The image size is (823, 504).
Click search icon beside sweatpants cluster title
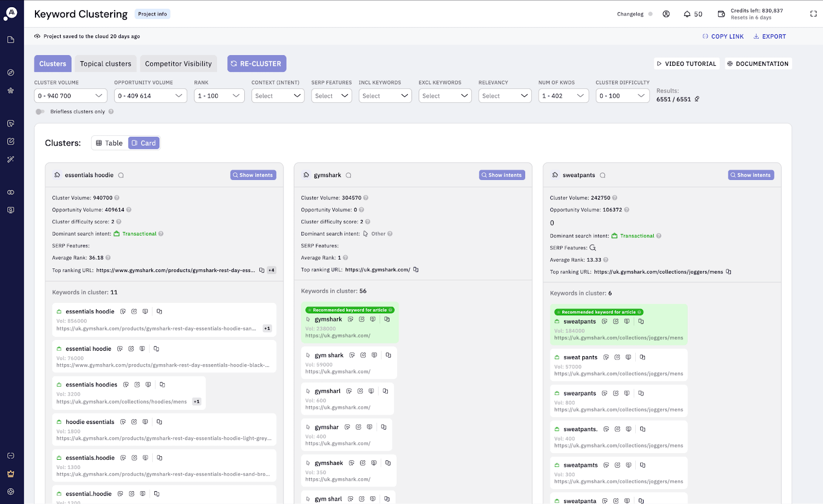coord(602,175)
